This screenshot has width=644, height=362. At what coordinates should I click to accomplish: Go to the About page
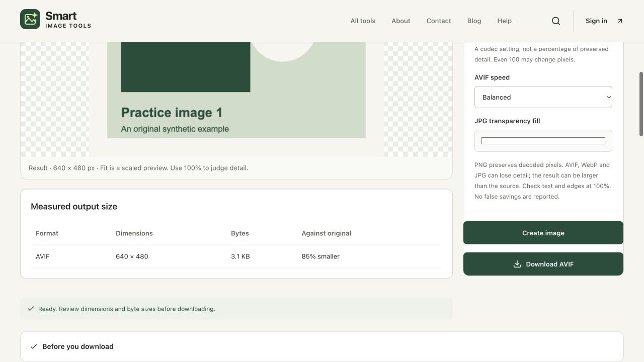tap(401, 21)
